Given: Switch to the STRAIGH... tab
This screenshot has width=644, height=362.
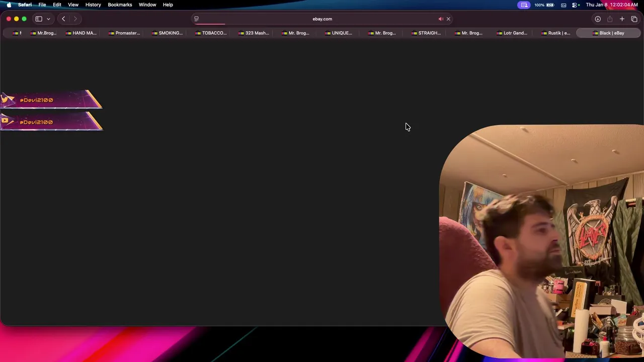Looking at the screenshot, I should click(426, 33).
